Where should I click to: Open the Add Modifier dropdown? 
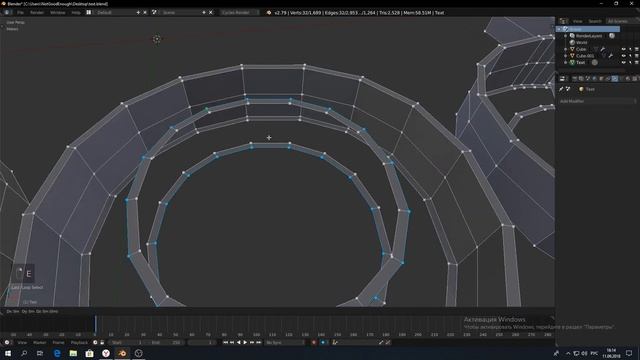tap(598, 101)
